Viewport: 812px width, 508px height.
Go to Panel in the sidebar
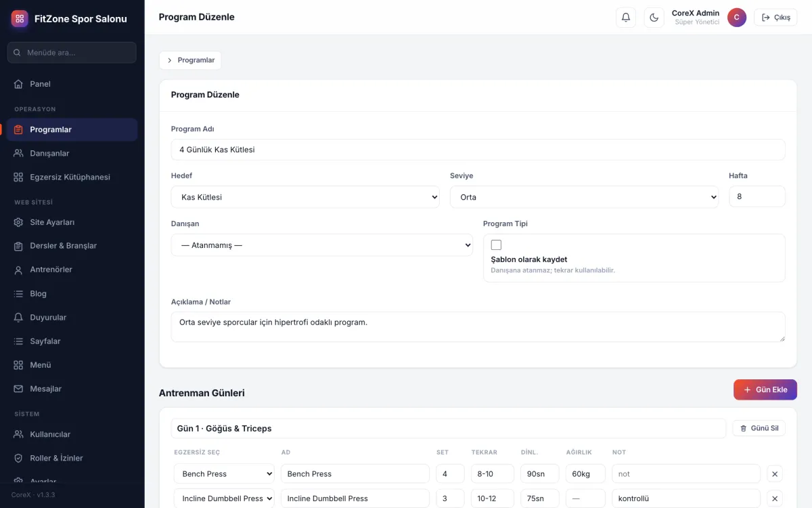(72, 84)
